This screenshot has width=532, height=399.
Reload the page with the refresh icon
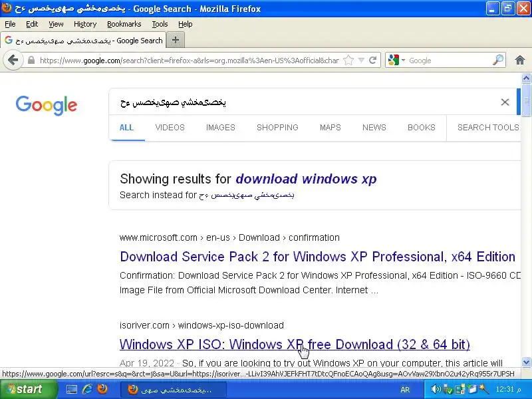point(373,61)
